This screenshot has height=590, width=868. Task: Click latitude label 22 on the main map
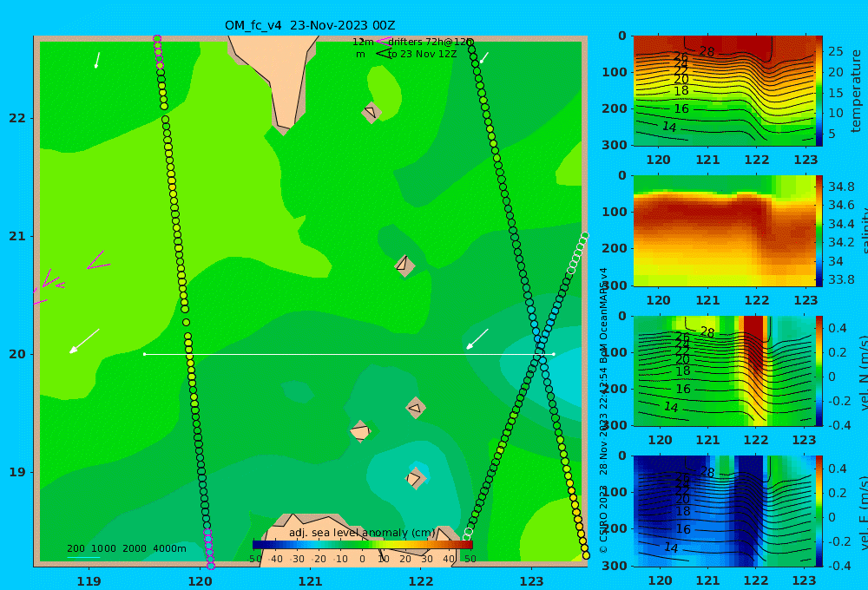(17, 118)
